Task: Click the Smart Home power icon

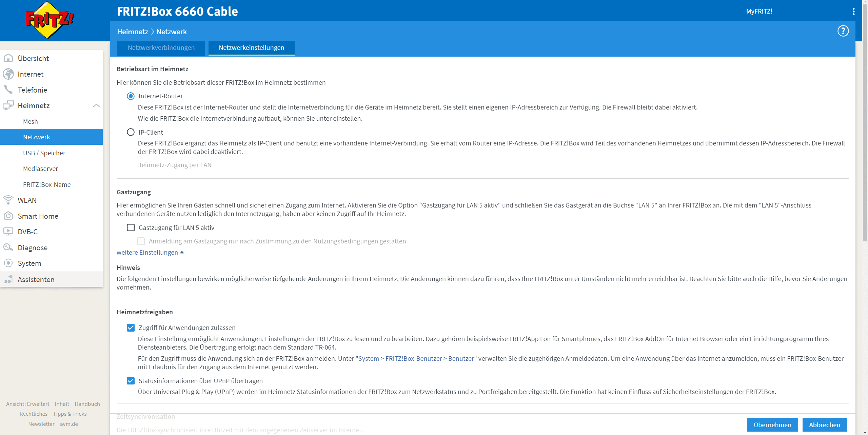Action: [x=8, y=216]
